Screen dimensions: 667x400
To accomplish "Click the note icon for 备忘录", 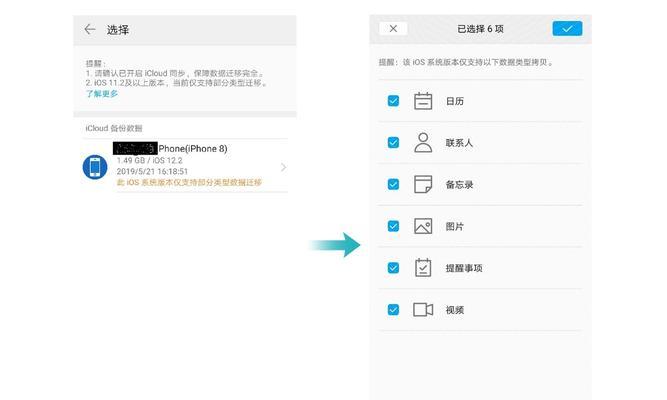I will coord(423,184).
